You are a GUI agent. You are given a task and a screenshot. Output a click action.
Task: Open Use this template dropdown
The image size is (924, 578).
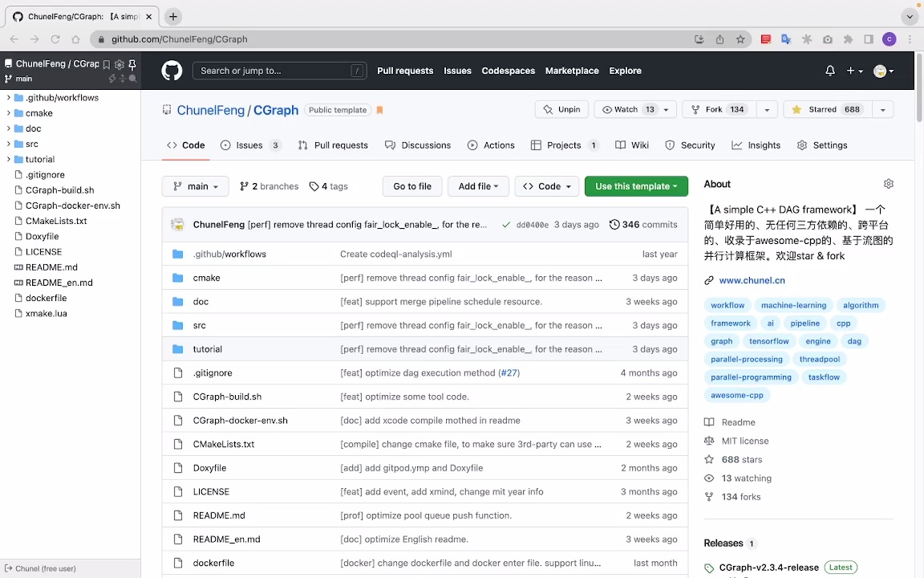[x=636, y=186]
